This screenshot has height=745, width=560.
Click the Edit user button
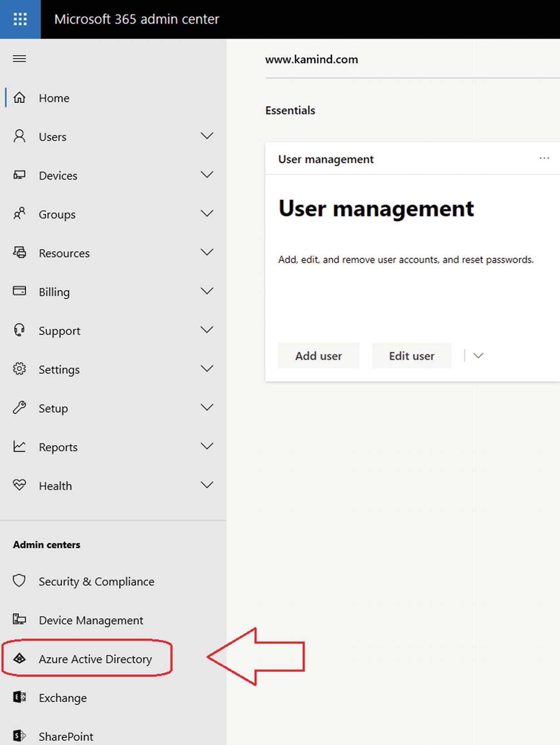(x=411, y=355)
